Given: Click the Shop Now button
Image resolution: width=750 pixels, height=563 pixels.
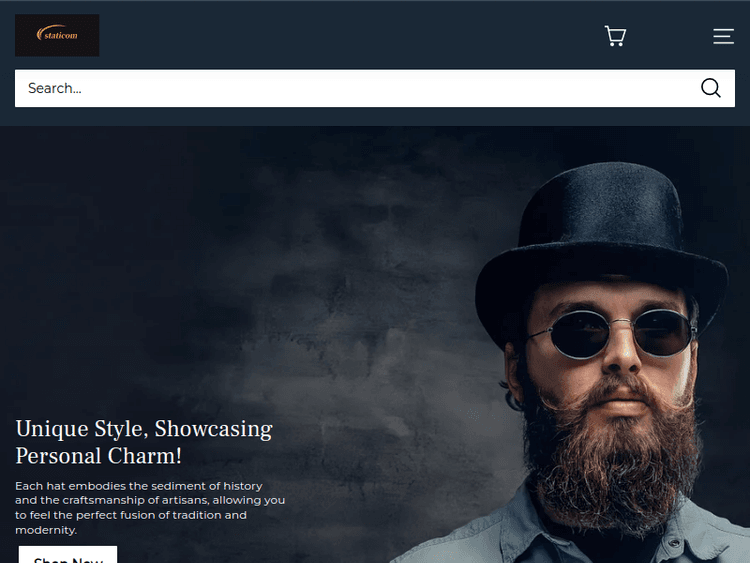Looking at the screenshot, I should coord(68,556).
